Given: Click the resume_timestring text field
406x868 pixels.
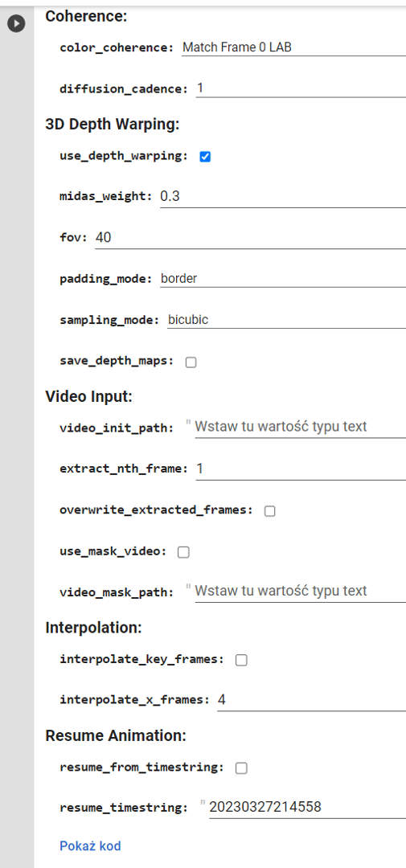Looking at the screenshot, I should pyautogui.click(x=307, y=808).
